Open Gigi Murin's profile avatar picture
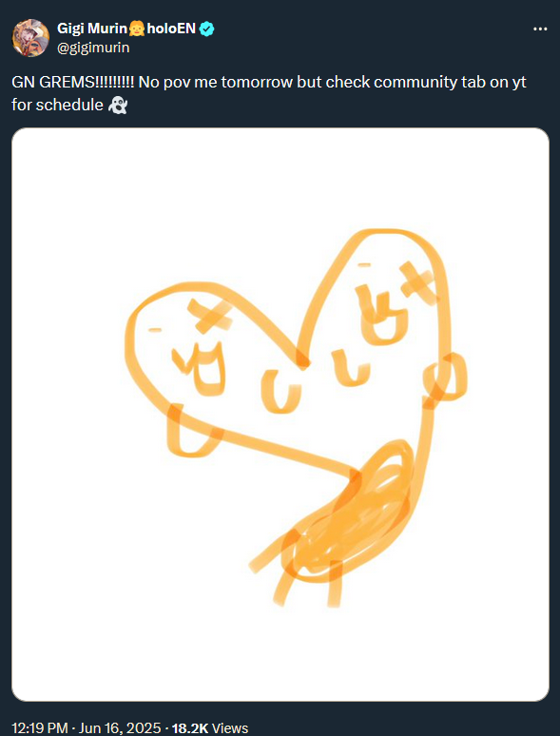 coord(30,38)
